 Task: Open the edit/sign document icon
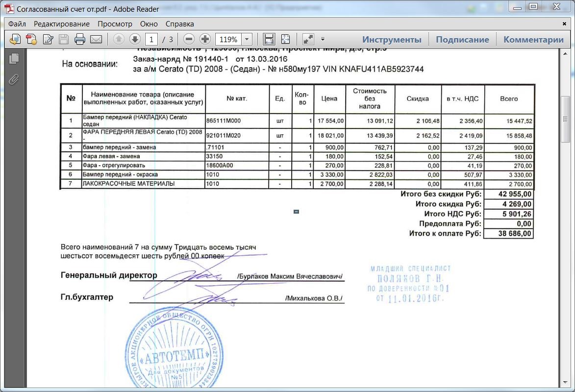point(48,39)
